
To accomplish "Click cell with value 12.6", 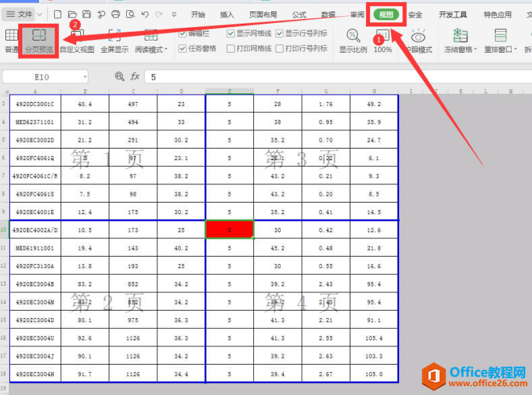I will 374,230.
